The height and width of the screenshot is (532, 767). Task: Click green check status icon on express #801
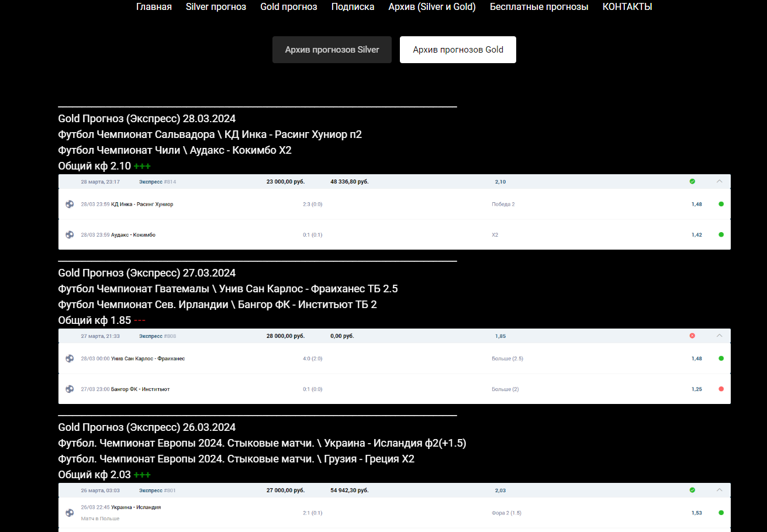(x=692, y=490)
